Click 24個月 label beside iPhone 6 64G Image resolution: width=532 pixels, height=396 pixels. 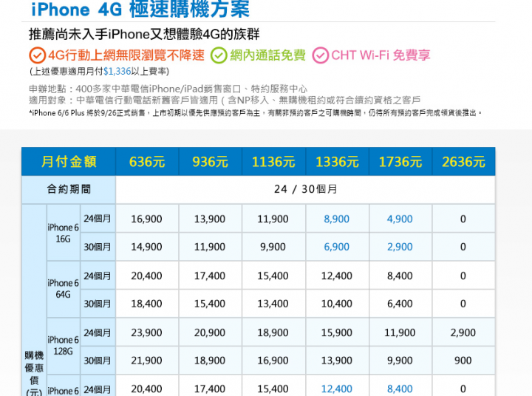click(98, 276)
